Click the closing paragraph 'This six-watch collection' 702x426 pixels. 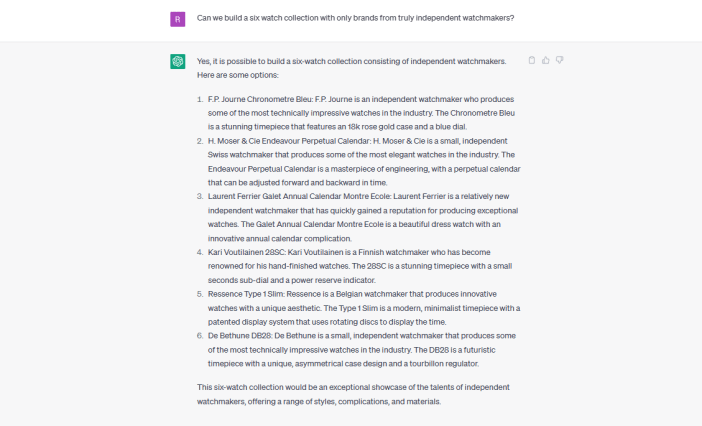(x=353, y=394)
